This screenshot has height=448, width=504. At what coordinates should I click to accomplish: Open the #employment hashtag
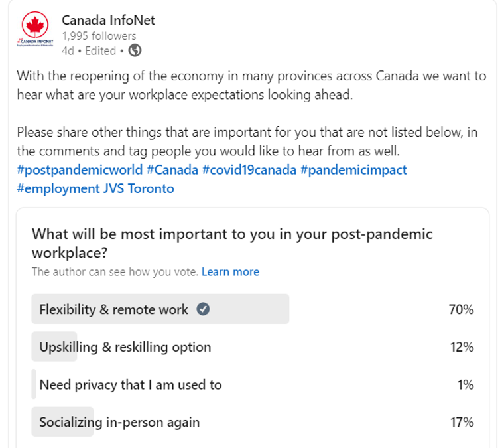pyautogui.click(x=58, y=188)
